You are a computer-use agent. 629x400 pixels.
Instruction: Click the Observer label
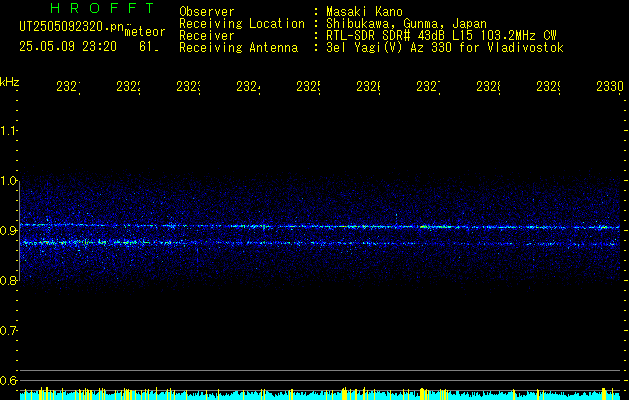(207, 11)
